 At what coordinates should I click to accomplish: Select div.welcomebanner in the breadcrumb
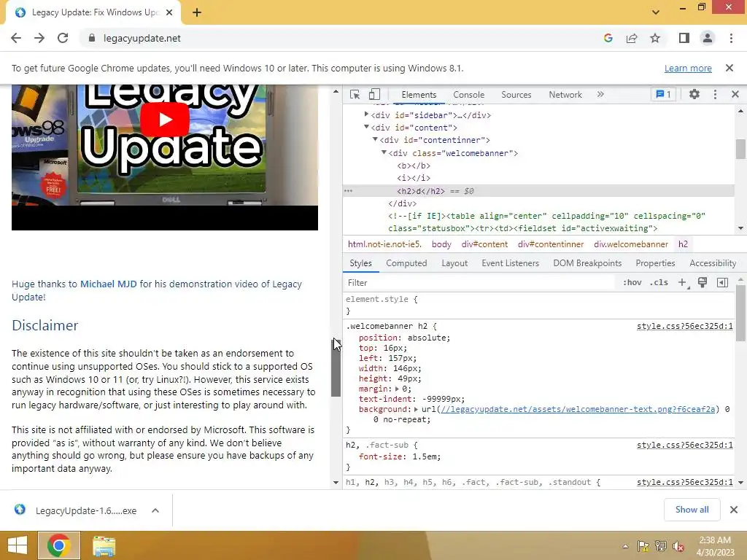[631, 244]
